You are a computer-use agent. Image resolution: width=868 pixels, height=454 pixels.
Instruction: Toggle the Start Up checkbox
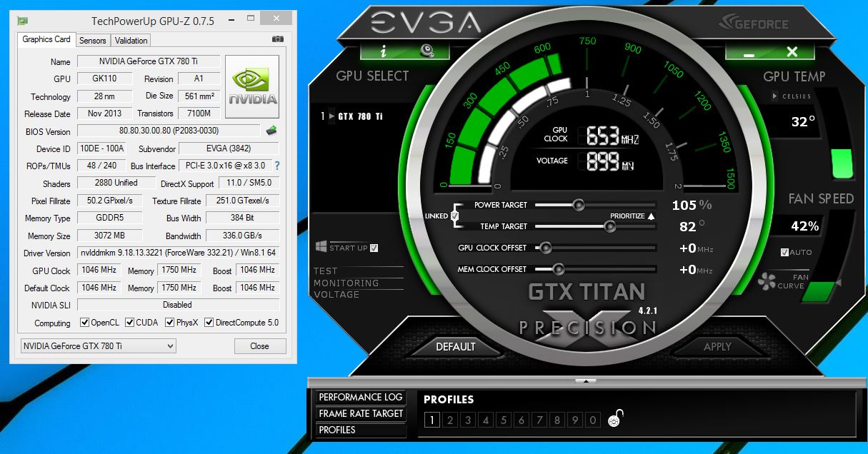click(x=374, y=248)
